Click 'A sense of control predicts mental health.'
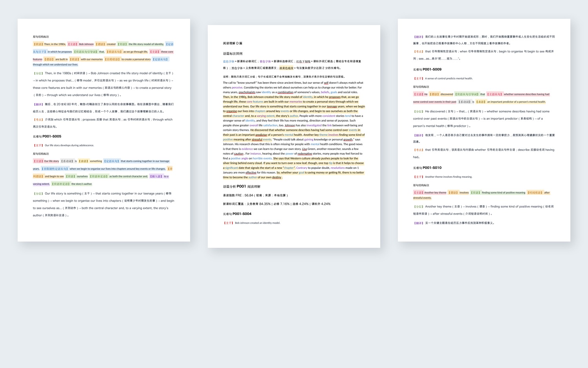The image size is (588, 368). (x=449, y=78)
